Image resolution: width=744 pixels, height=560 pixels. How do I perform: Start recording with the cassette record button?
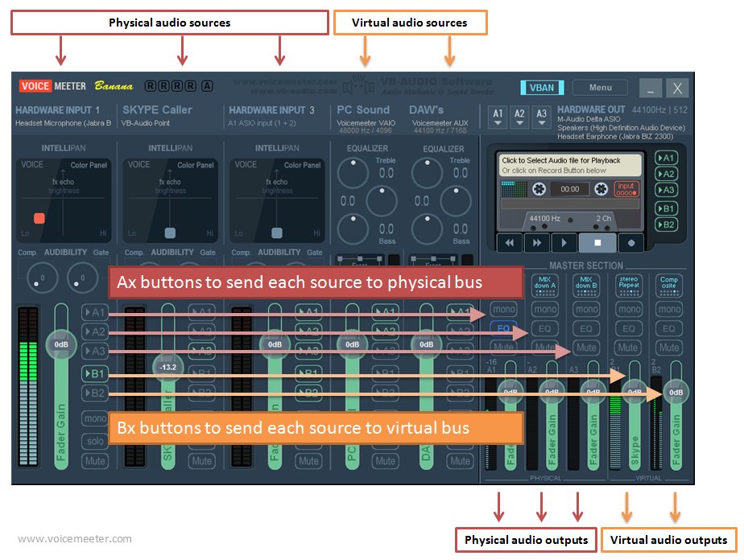point(631,243)
